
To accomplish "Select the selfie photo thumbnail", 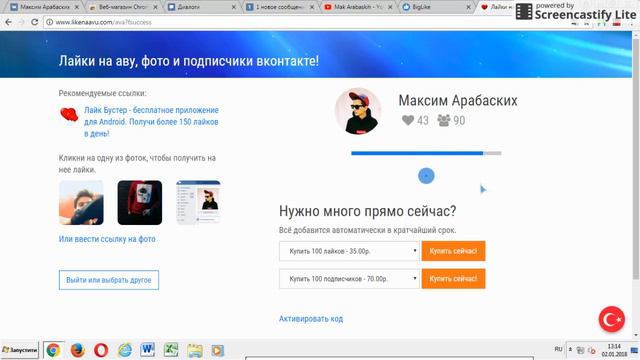I will [81, 202].
